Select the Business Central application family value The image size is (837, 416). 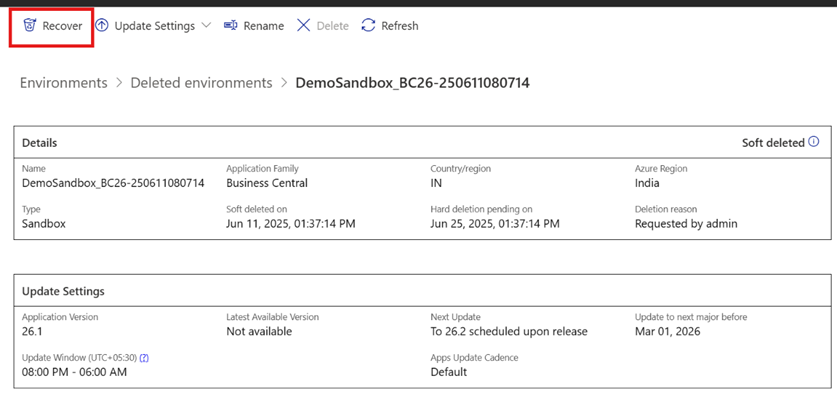[x=267, y=183]
